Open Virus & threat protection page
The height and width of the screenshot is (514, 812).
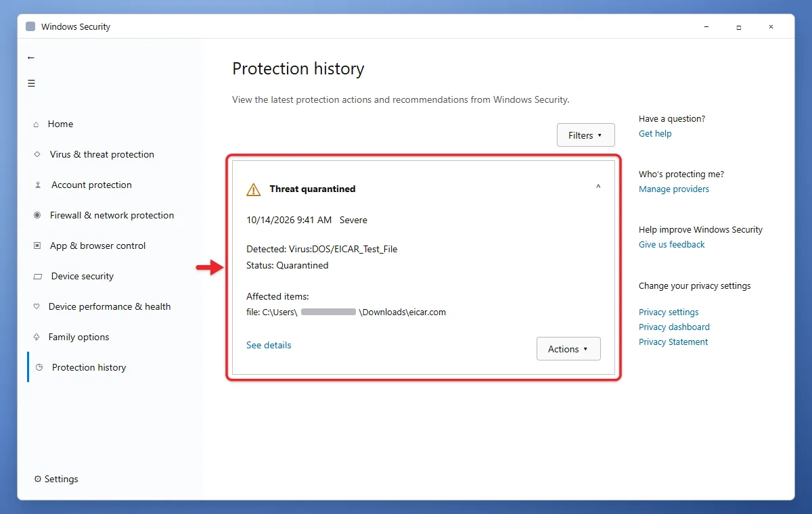coord(102,154)
